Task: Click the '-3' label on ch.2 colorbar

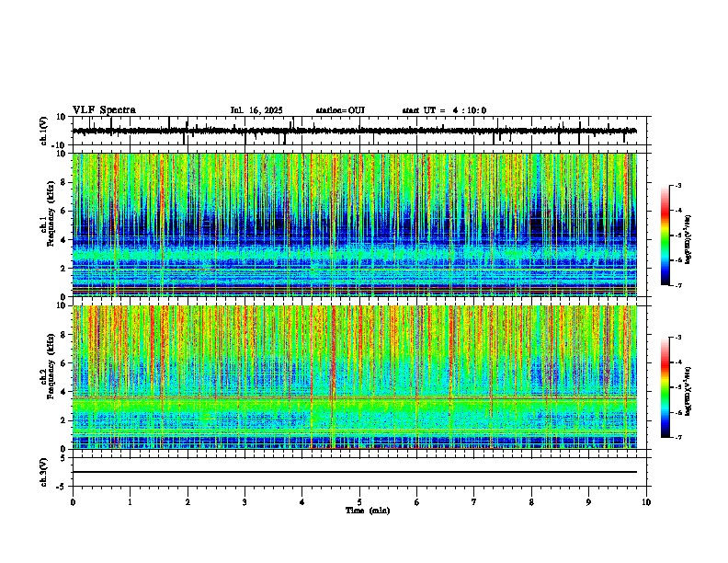Action: [x=677, y=338]
